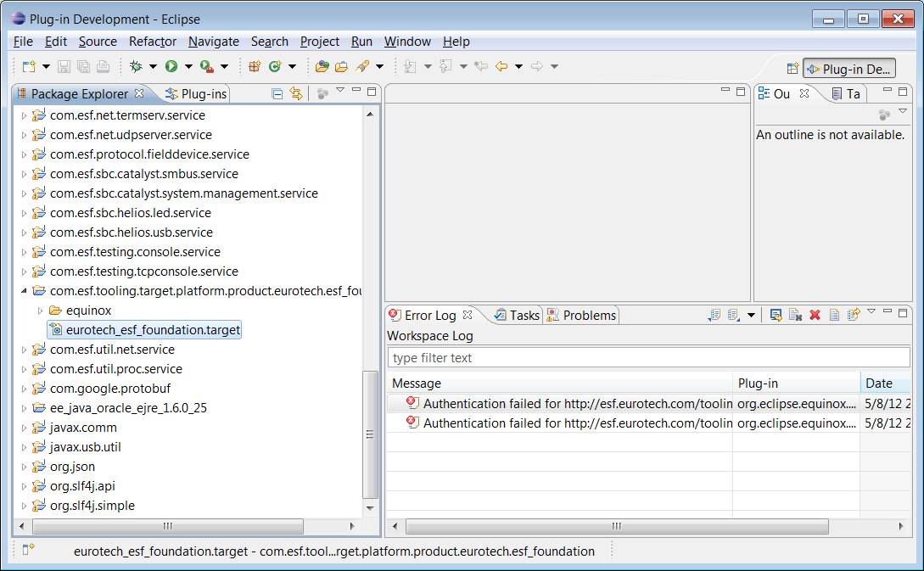Open the File menu
Viewport: 924px width, 571px height.
click(x=23, y=42)
